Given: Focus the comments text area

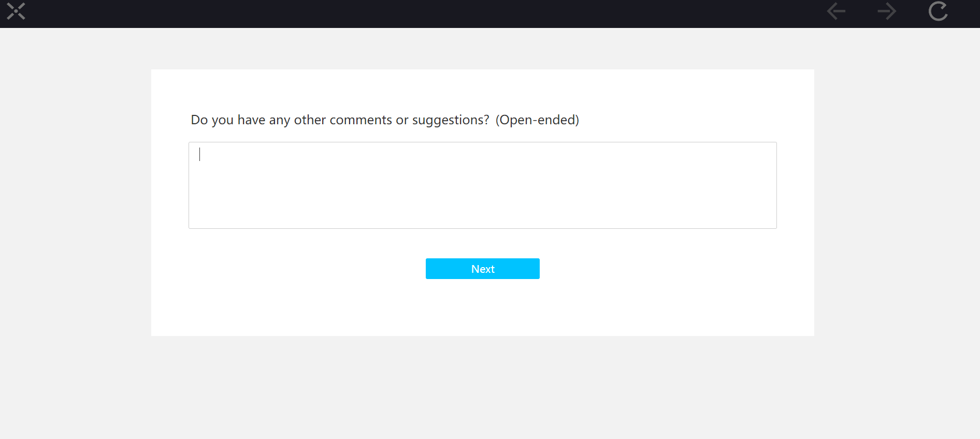Looking at the screenshot, I should [x=483, y=185].
